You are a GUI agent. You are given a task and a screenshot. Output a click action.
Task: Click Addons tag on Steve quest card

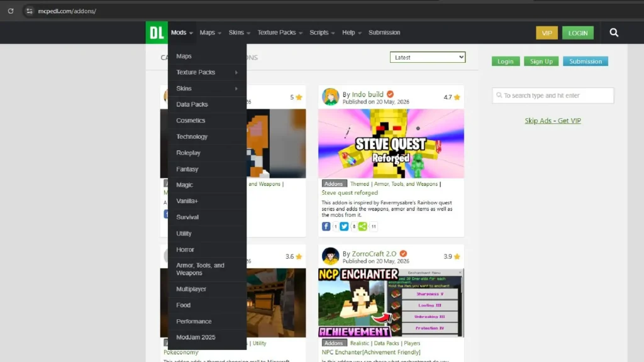[334, 184]
